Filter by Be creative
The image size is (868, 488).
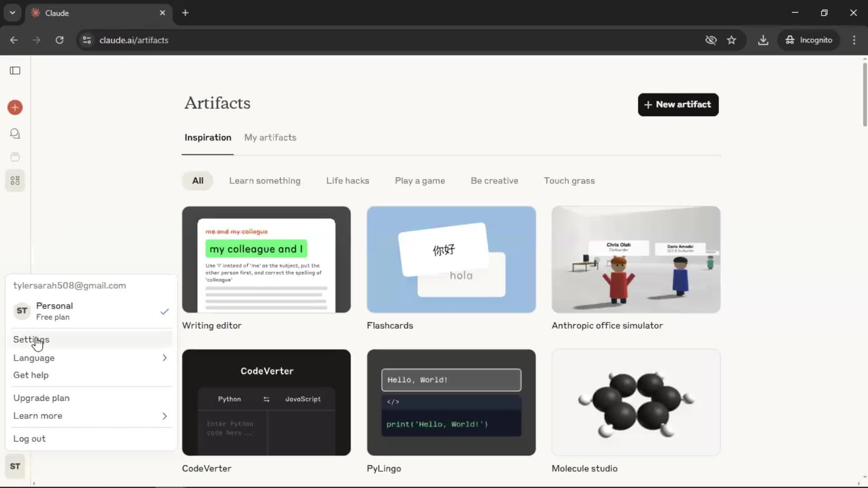495,181
